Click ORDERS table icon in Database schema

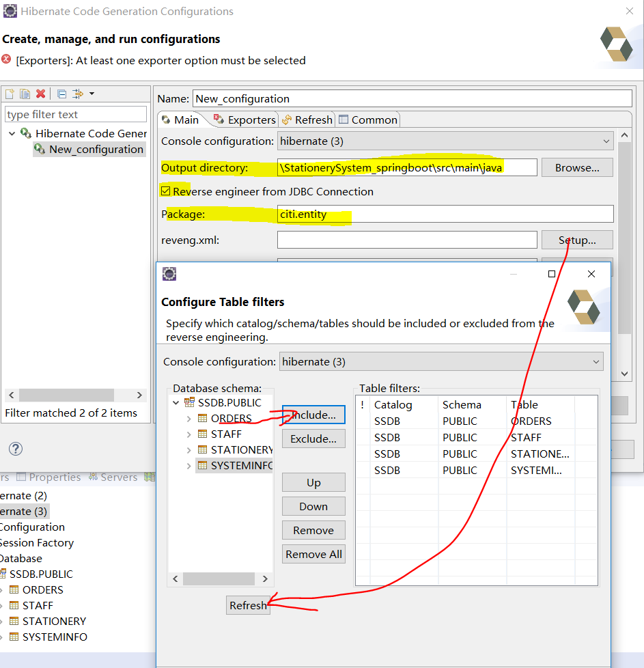click(x=203, y=418)
